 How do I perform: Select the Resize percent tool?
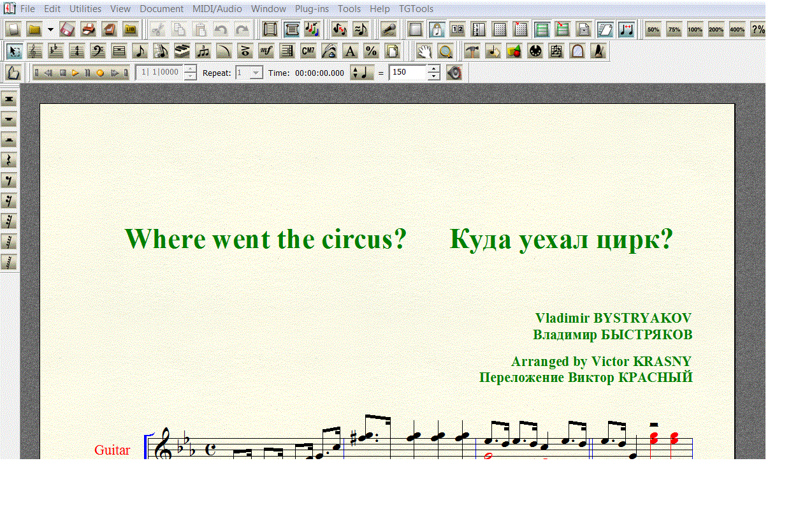371,51
